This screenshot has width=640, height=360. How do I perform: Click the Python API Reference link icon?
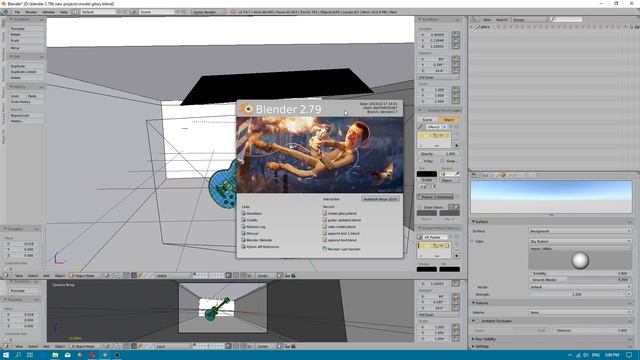click(x=244, y=247)
